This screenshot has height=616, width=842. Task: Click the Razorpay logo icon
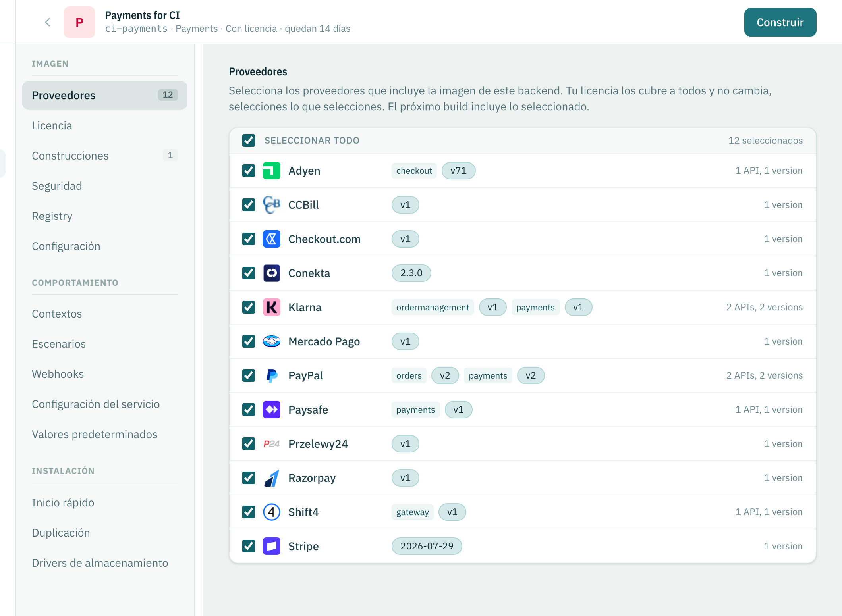(x=272, y=478)
